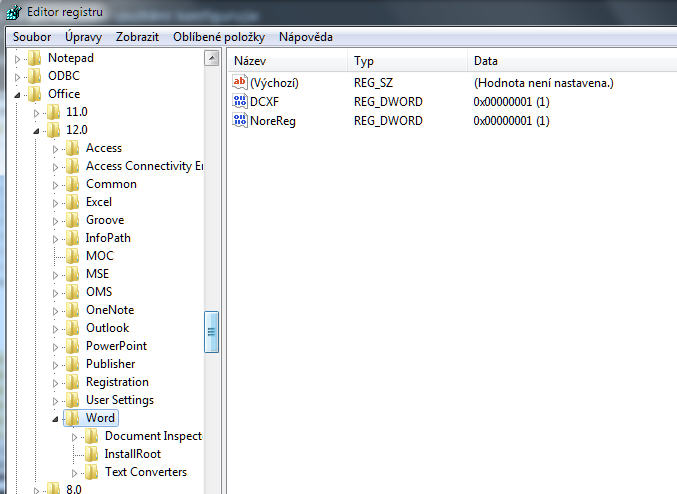
Task: Select the PowerPoint key label
Action: 117,346
